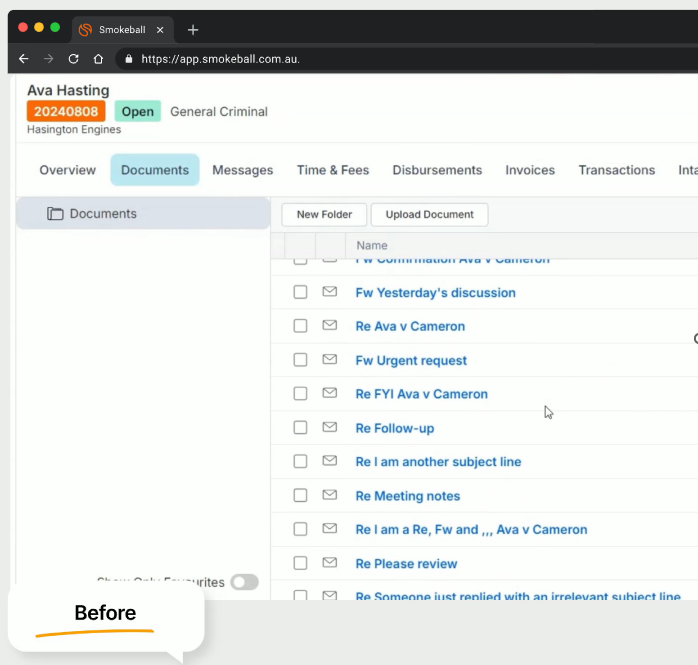Screen dimensions: 698x665
Task: Sort by the Name column header
Action: pyautogui.click(x=372, y=245)
